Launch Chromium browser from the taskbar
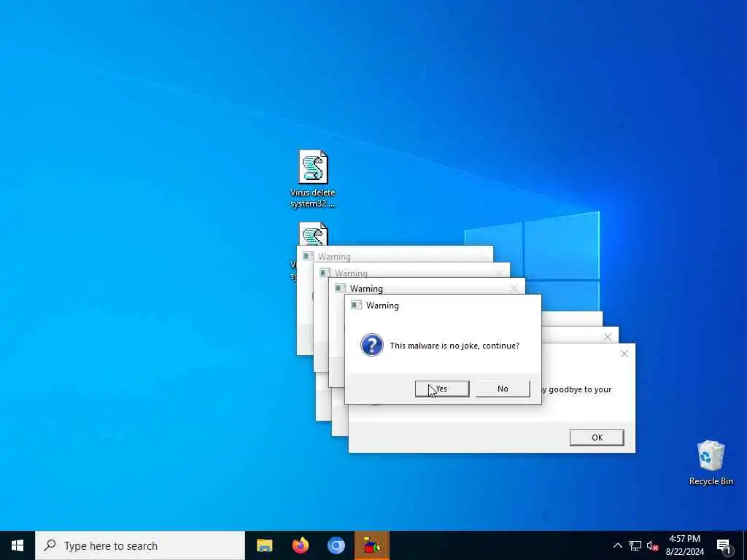 336,545
